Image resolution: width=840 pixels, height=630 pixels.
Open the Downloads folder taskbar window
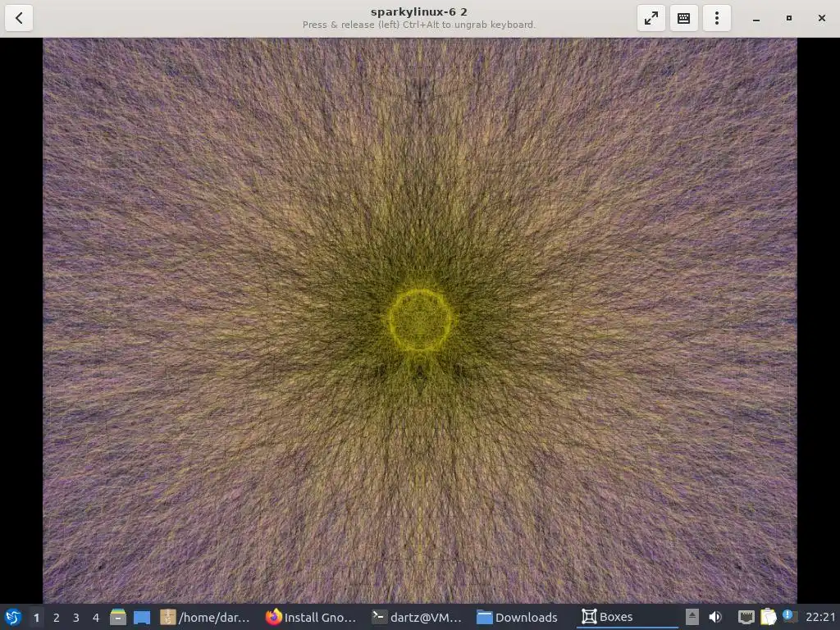518,617
